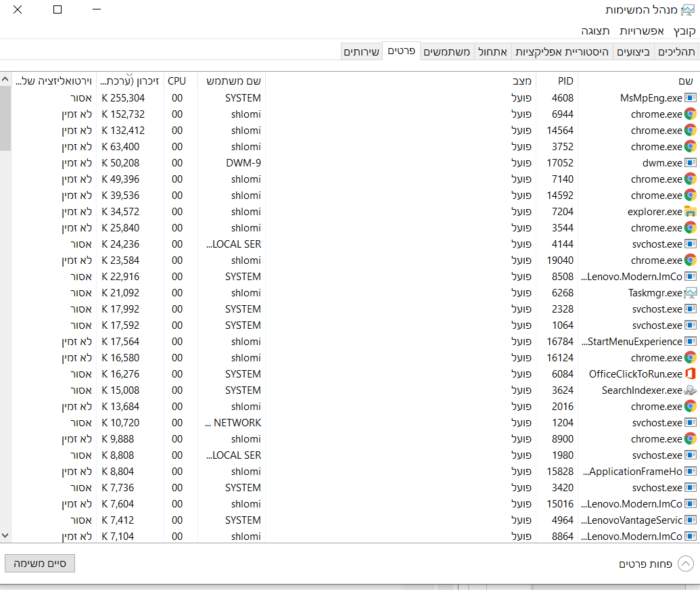Screen dimensions: 700x590
Task: Click the StartMenuExperience process icon
Action: (690, 342)
